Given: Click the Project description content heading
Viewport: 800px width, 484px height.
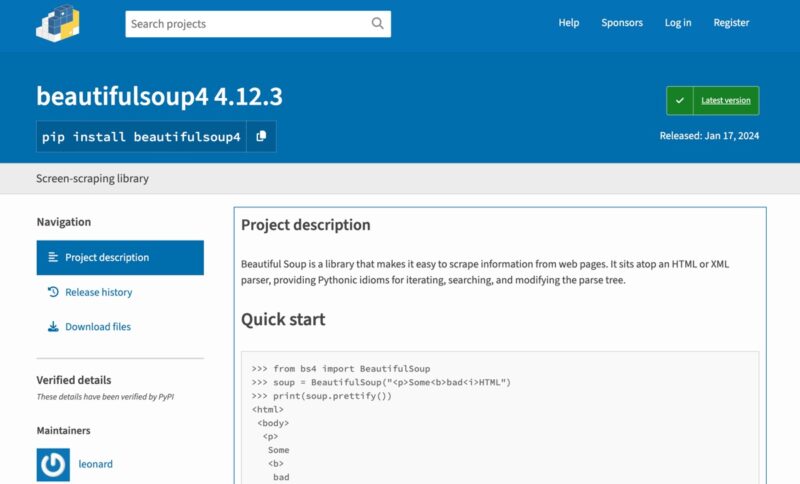Looking at the screenshot, I should [306, 225].
